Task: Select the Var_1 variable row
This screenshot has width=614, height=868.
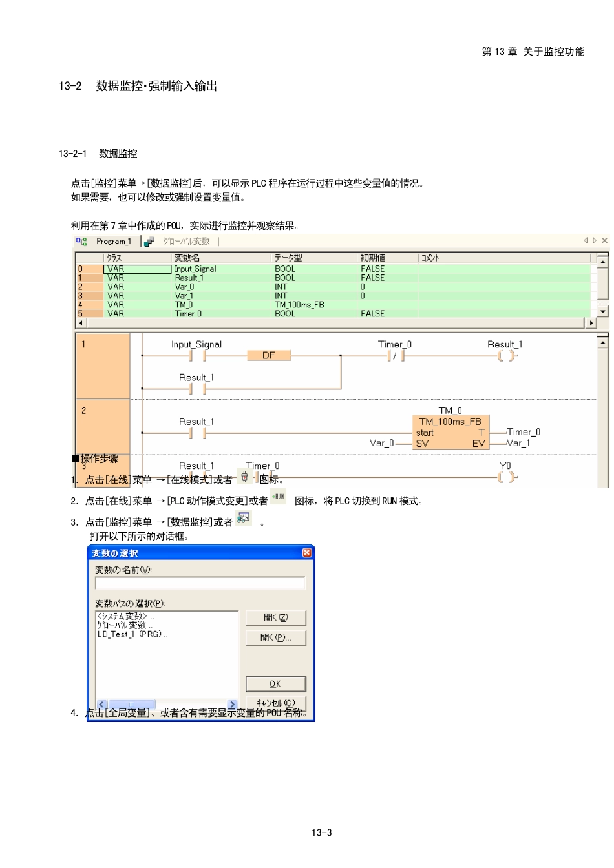Action: (x=333, y=296)
